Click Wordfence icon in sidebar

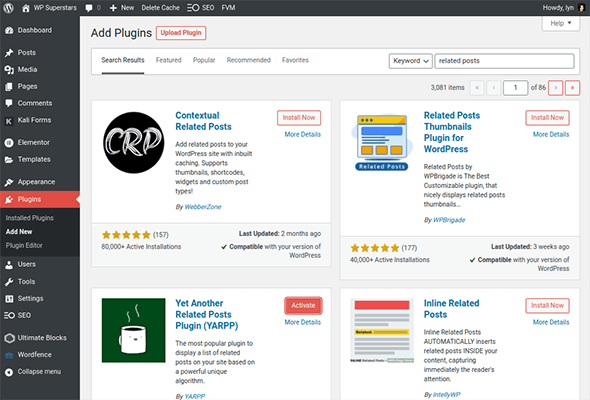coord(9,355)
